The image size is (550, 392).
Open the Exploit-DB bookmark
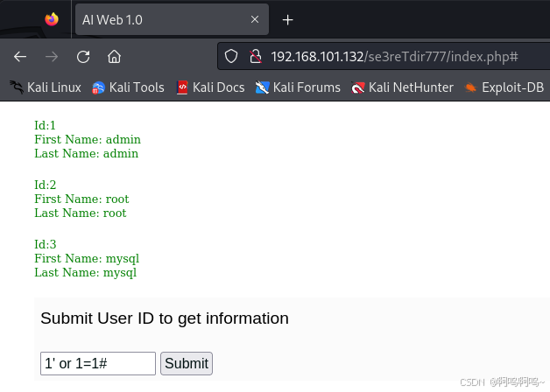504,87
